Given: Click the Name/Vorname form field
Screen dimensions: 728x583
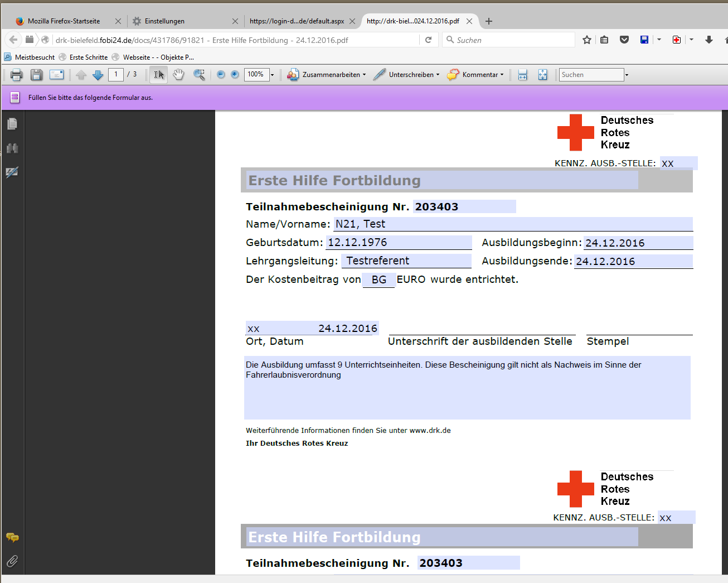Looking at the screenshot, I should (513, 224).
